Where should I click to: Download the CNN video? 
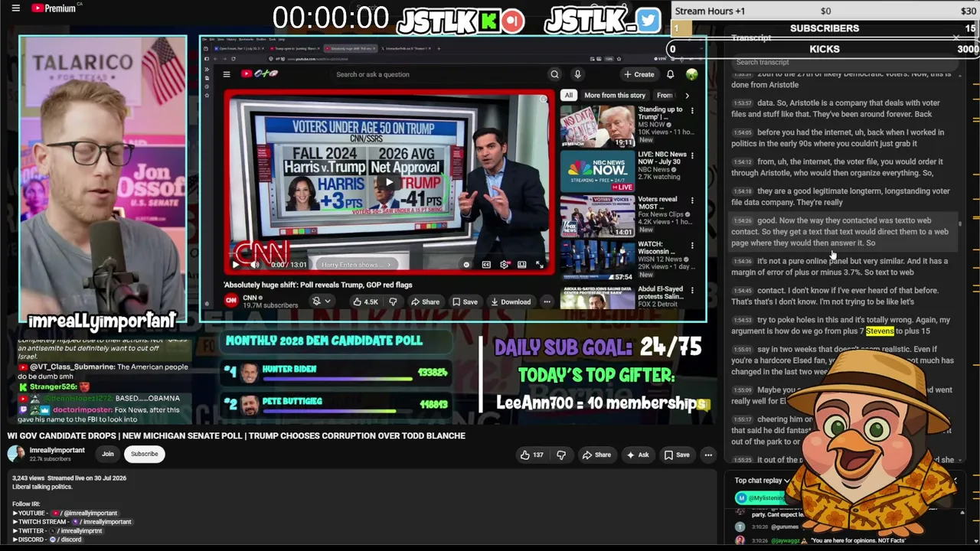(x=511, y=302)
